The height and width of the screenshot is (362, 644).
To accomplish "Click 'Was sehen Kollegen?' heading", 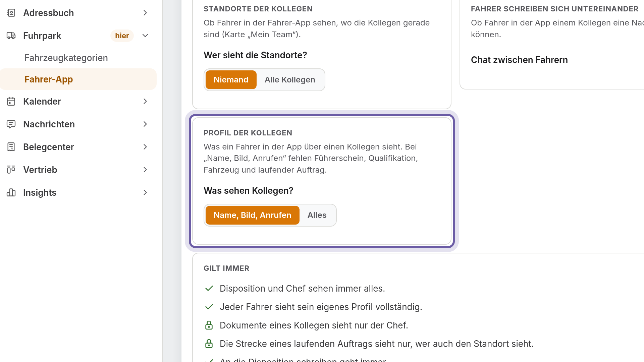I will [x=249, y=190].
